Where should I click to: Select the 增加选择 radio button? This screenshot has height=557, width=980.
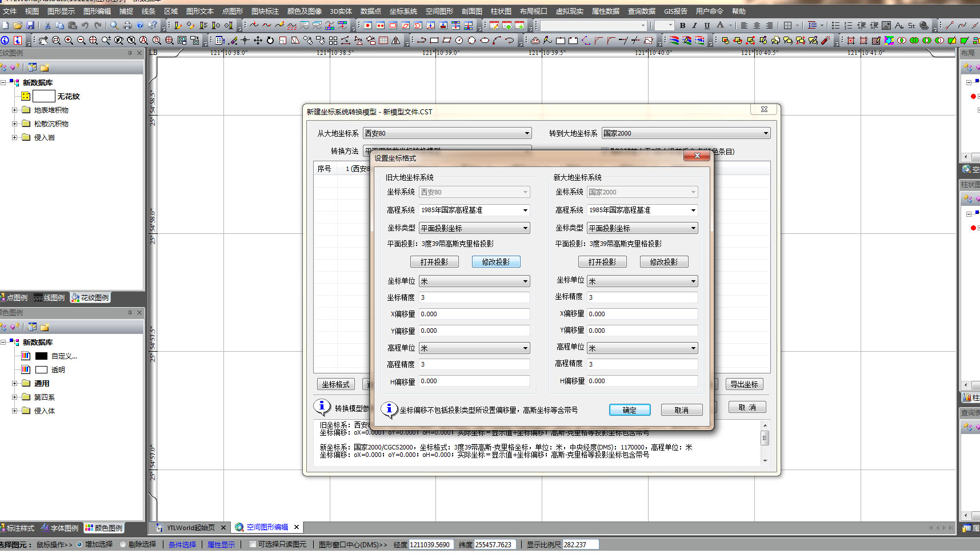click(x=79, y=544)
